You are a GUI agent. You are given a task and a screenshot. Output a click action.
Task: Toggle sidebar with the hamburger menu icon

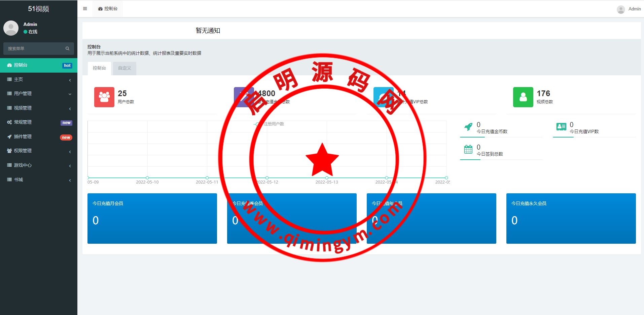85,9
